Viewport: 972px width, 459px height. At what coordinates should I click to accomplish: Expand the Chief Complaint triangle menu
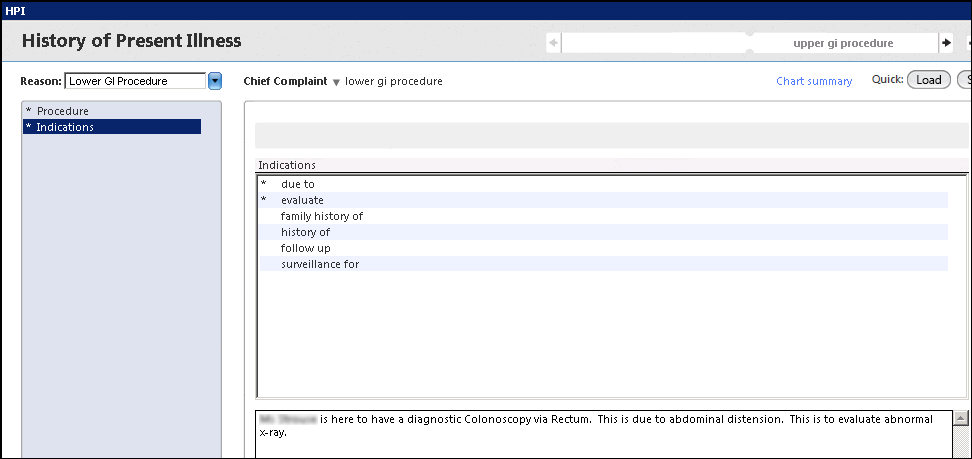tap(337, 82)
